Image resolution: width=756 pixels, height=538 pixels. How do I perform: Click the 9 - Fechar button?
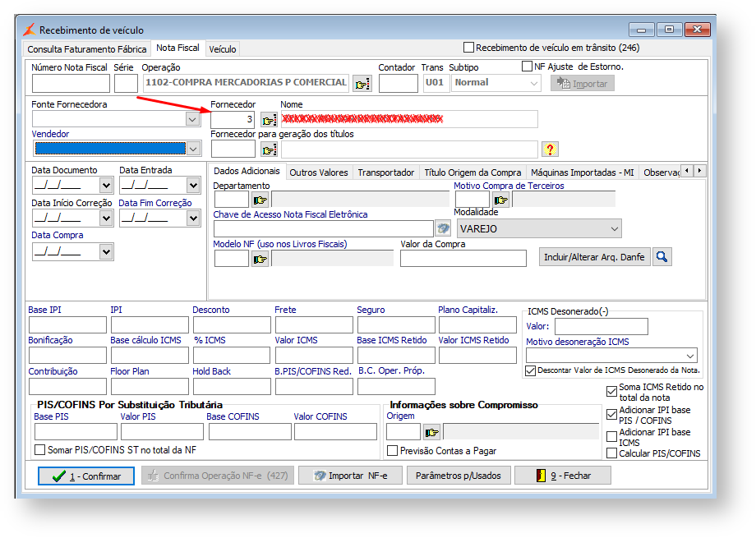point(563,476)
